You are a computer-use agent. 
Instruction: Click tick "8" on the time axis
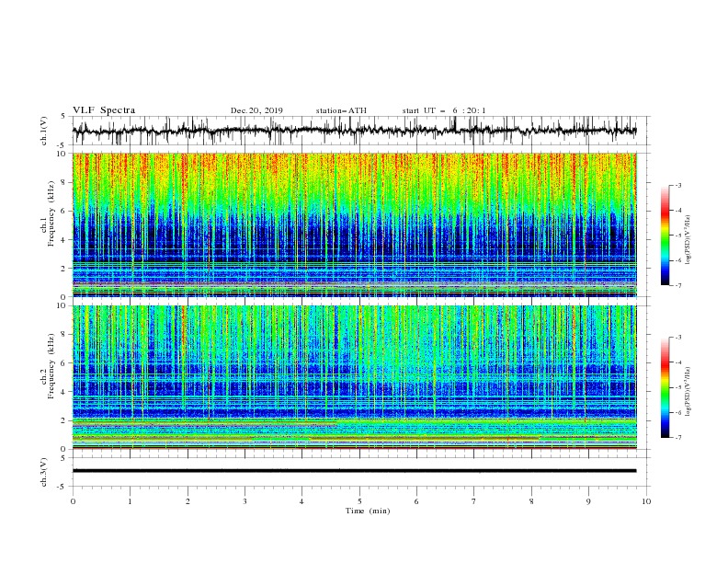click(531, 501)
